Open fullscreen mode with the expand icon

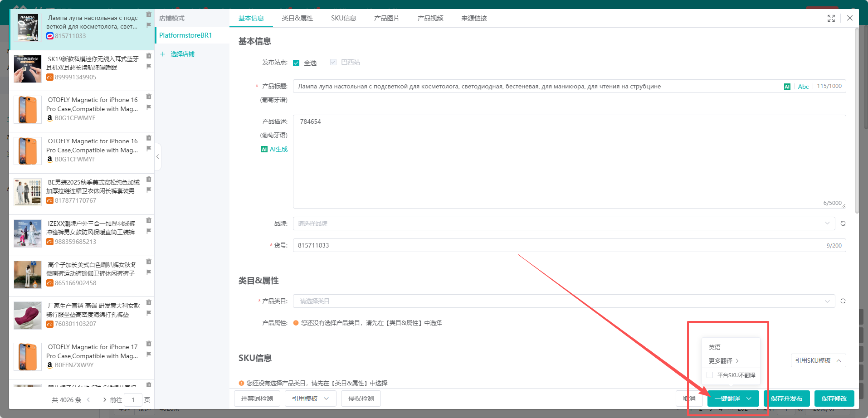point(831,18)
